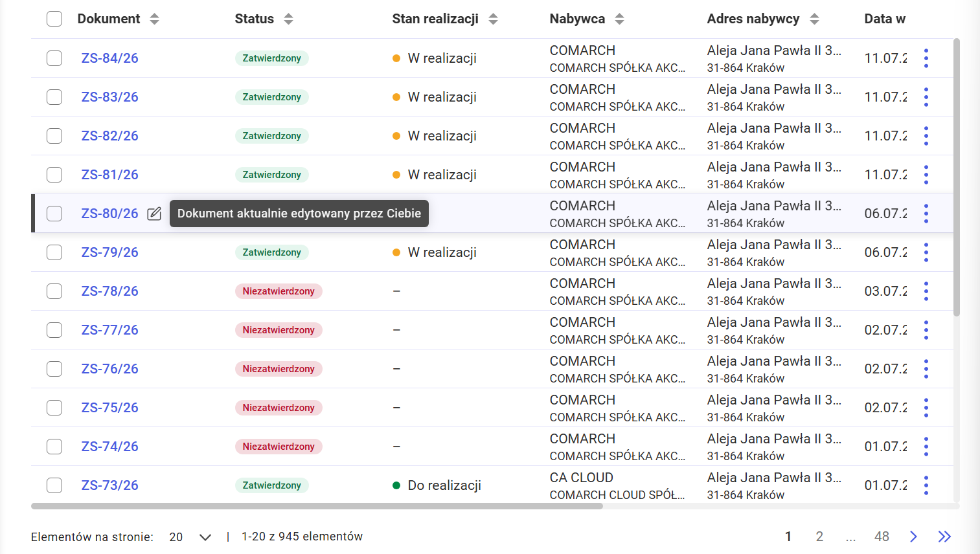This screenshot has width=980, height=554.
Task: Open three-dot menu for ZS-77/26
Action: [926, 330]
